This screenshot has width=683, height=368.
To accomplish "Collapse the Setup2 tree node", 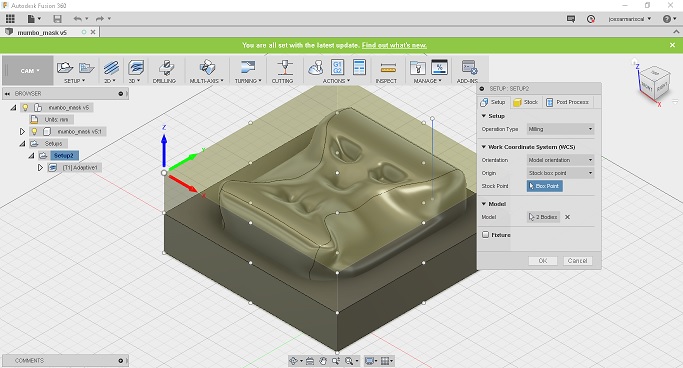I will click(x=31, y=155).
